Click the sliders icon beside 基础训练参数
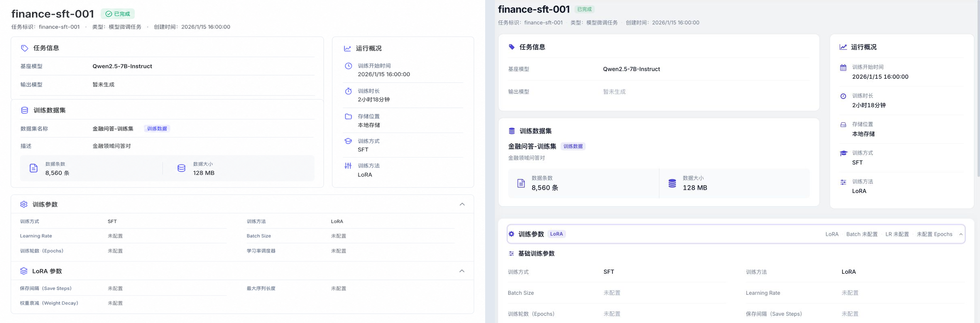The height and width of the screenshot is (323, 980). 511,254
